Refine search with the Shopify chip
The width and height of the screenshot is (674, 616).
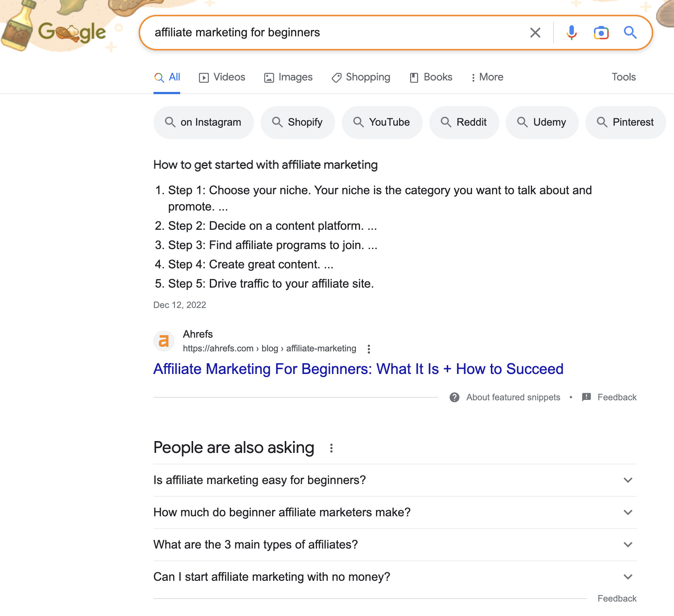pos(298,122)
